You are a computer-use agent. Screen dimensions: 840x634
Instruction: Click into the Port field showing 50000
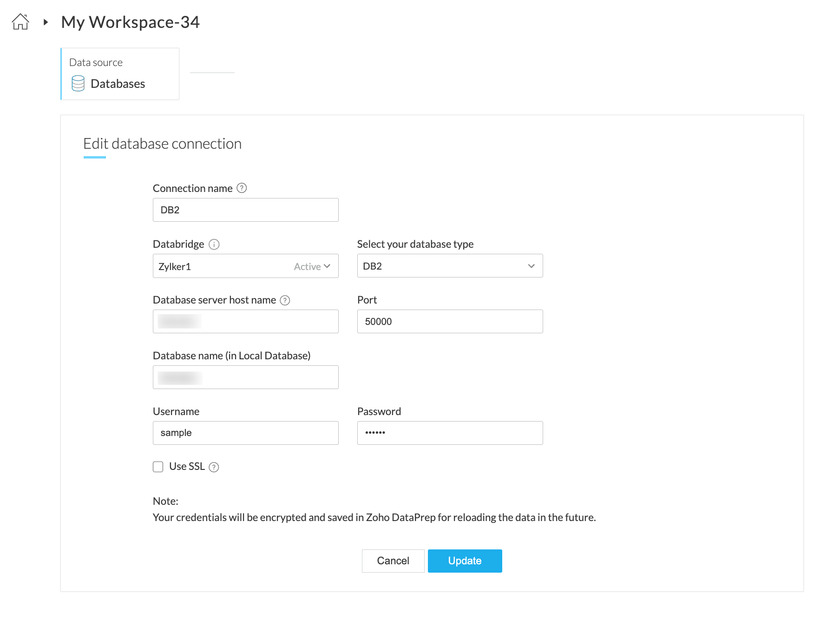coord(450,322)
